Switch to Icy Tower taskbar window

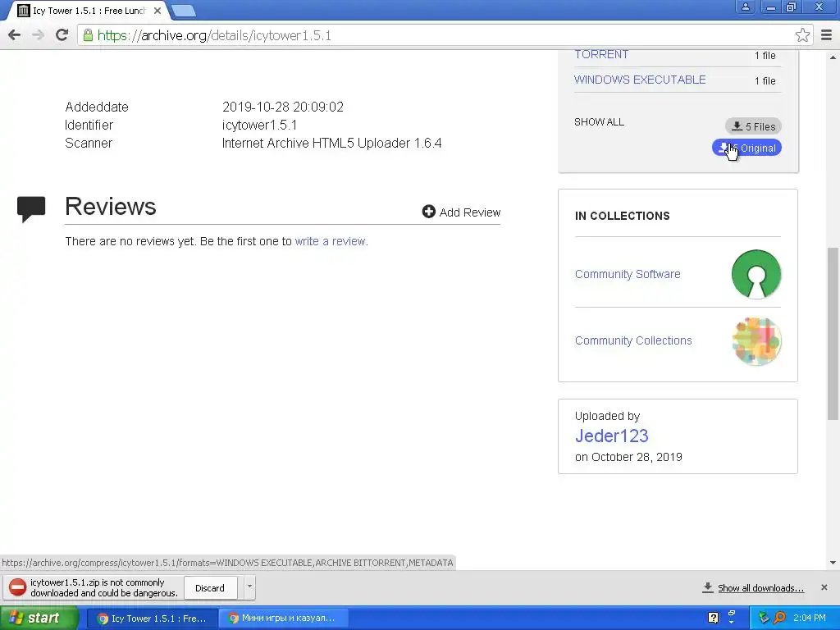tap(152, 619)
